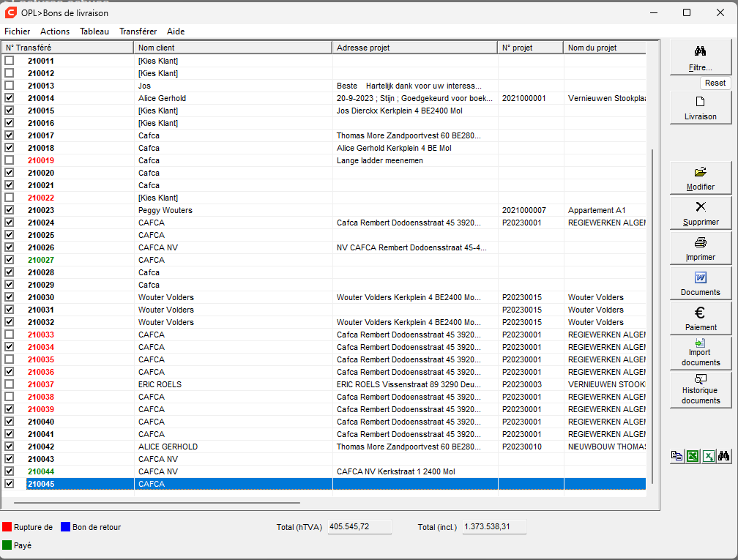The width and height of the screenshot is (738, 560).
Task: Sort by N° Transféré column header
Action: tap(68, 48)
